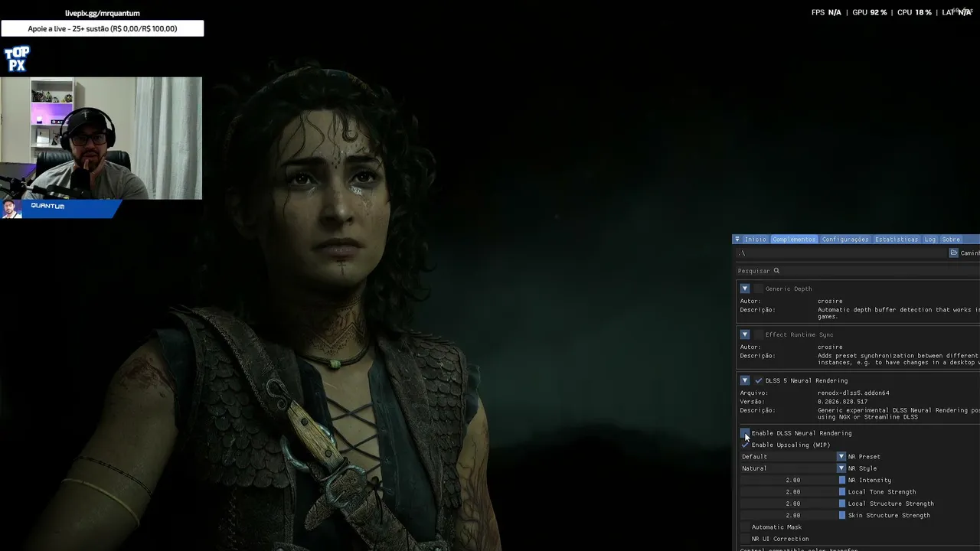
Task: Click the Pesquisar search field
Action: pyautogui.click(x=857, y=271)
